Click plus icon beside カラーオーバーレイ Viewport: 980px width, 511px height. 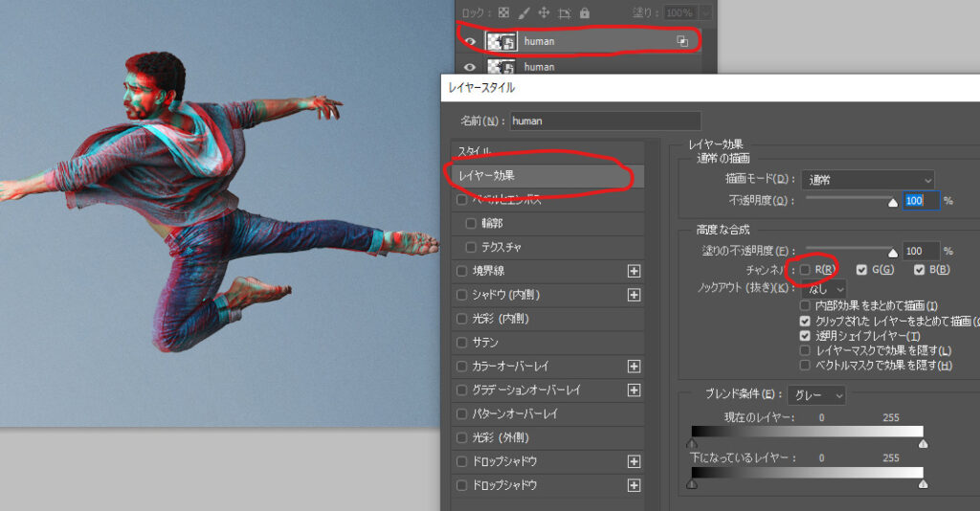(634, 367)
